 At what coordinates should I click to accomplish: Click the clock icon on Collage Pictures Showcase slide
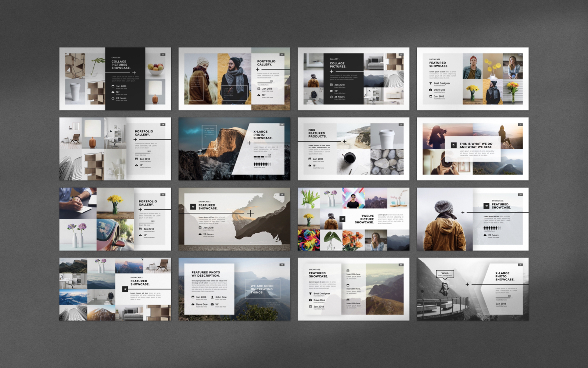113,98
